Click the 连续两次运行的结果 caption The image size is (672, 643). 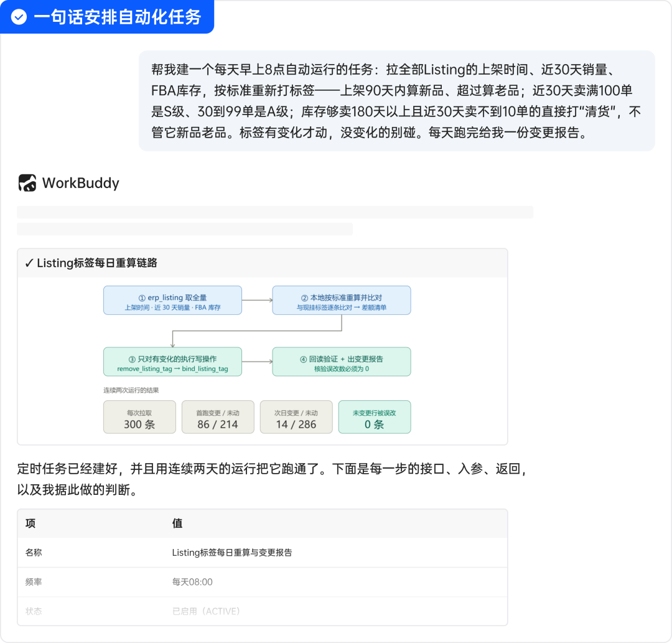(131, 390)
